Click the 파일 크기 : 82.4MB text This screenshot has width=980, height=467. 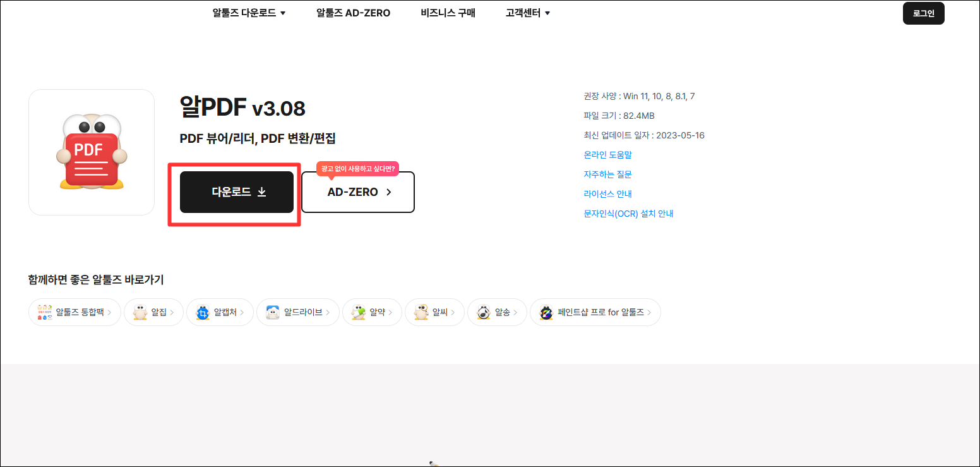619,116
